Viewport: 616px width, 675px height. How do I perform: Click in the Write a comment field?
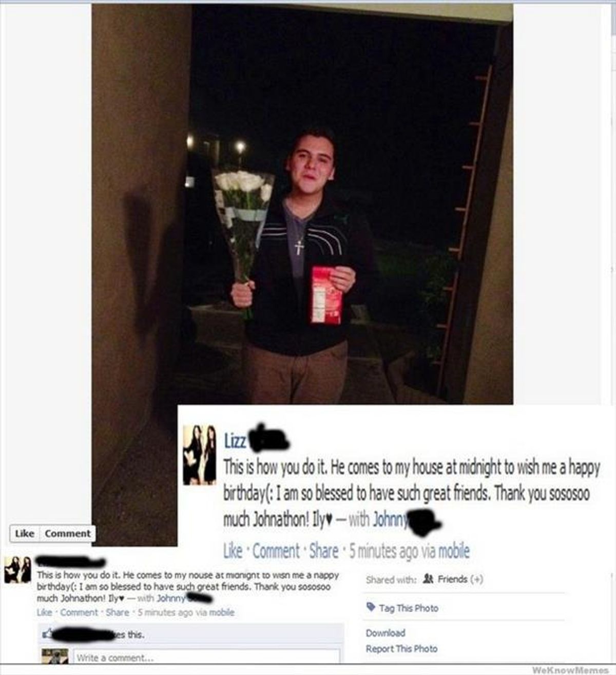coord(206,657)
